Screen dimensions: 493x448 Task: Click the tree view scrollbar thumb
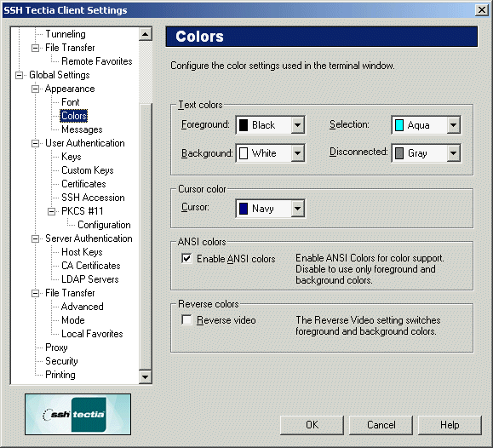click(146, 236)
